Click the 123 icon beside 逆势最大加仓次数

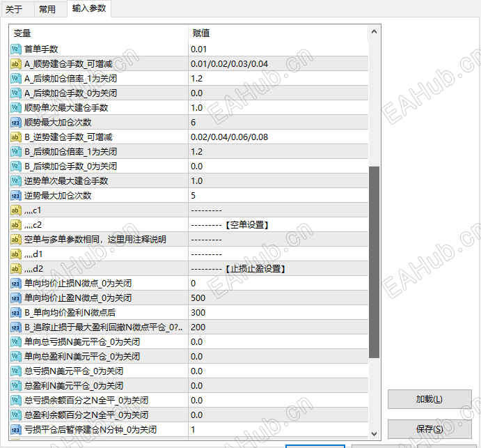pos(15,196)
